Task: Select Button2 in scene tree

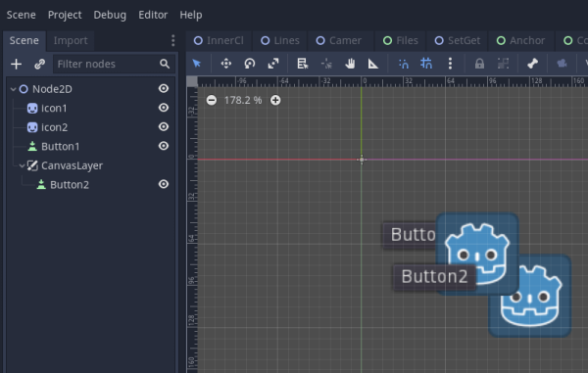Action: [x=70, y=185]
